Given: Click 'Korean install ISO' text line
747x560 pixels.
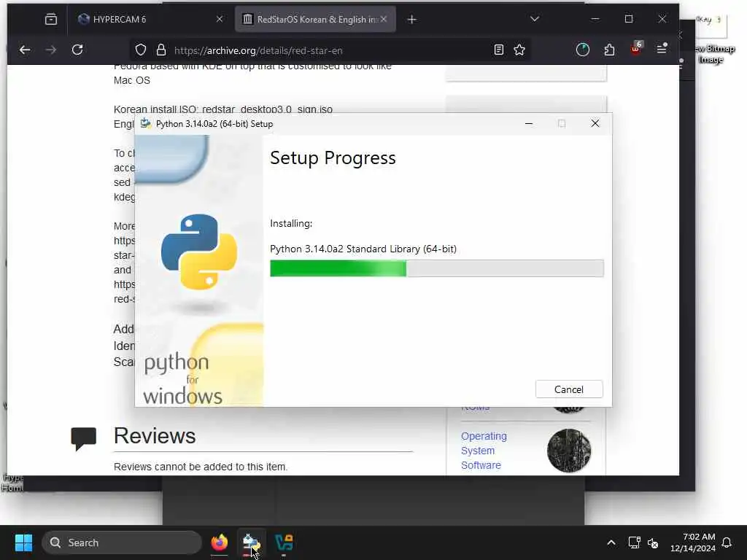Looking at the screenshot, I should (223, 109).
